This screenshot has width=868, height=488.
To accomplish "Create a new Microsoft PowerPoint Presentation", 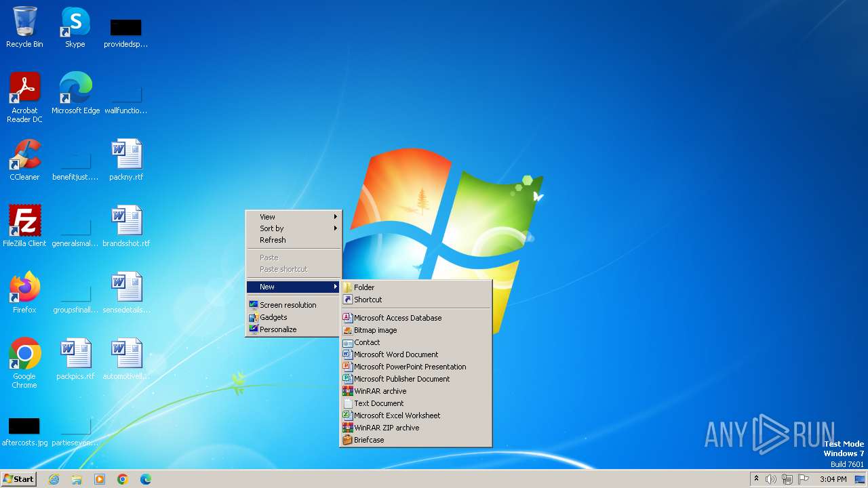I will point(416,367).
